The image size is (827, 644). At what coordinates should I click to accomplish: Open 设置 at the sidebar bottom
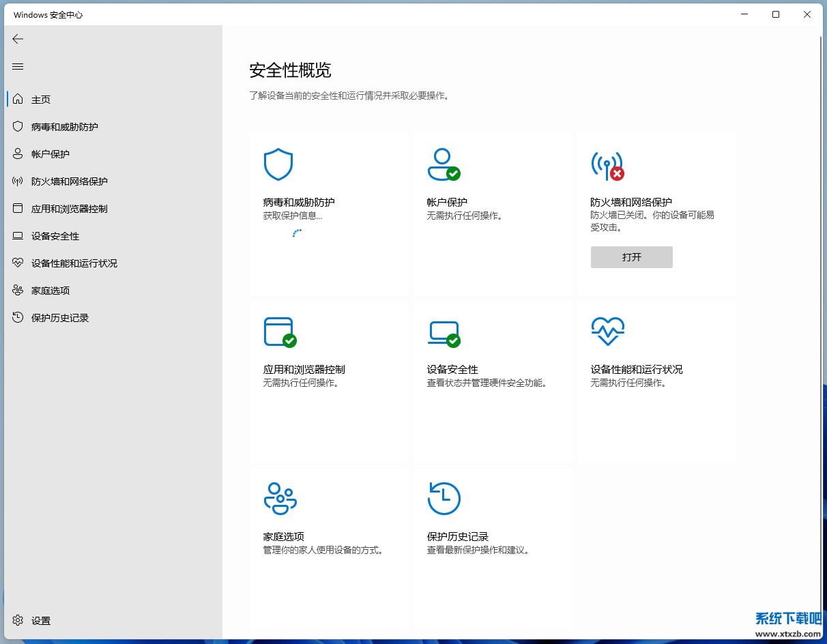pos(41,621)
